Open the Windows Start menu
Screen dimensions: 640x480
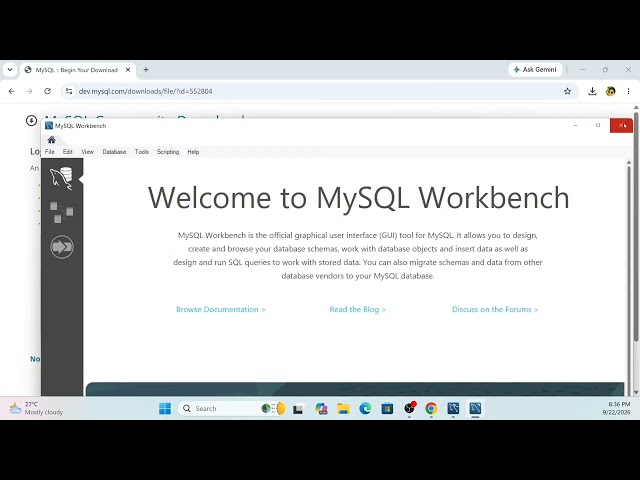[x=165, y=408]
